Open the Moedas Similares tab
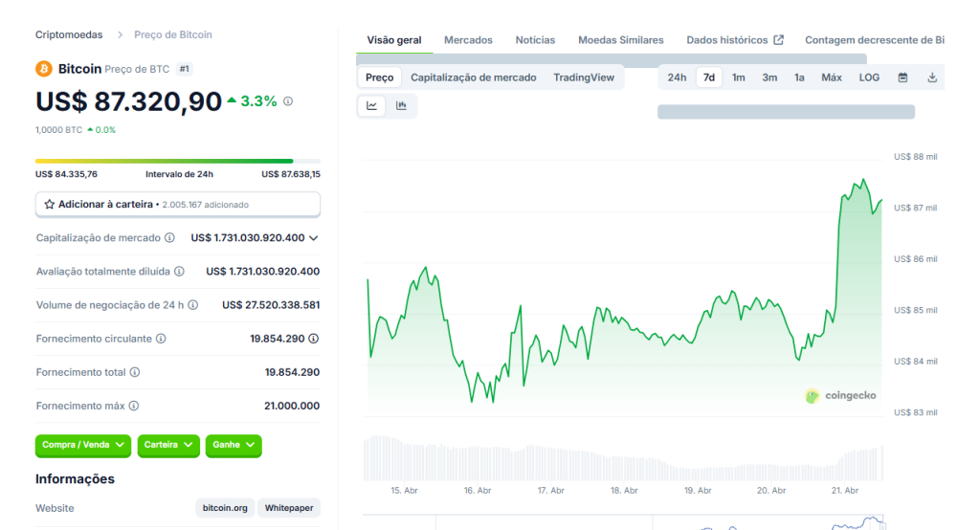 pyautogui.click(x=620, y=40)
